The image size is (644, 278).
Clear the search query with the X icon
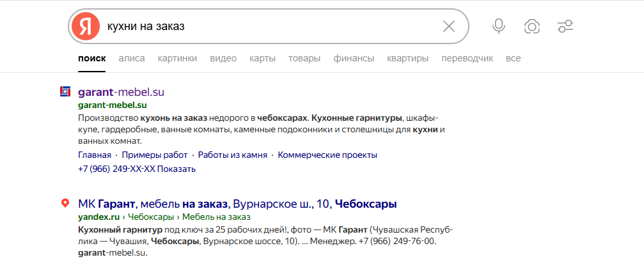coord(448,26)
